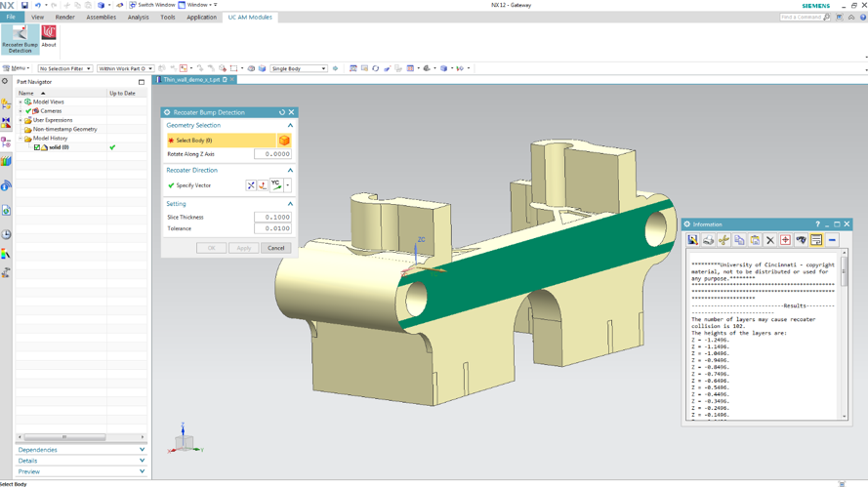The width and height of the screenshot is (868, 487).
Task: Click the Copy icon in Information window
Action: [739, 240]
